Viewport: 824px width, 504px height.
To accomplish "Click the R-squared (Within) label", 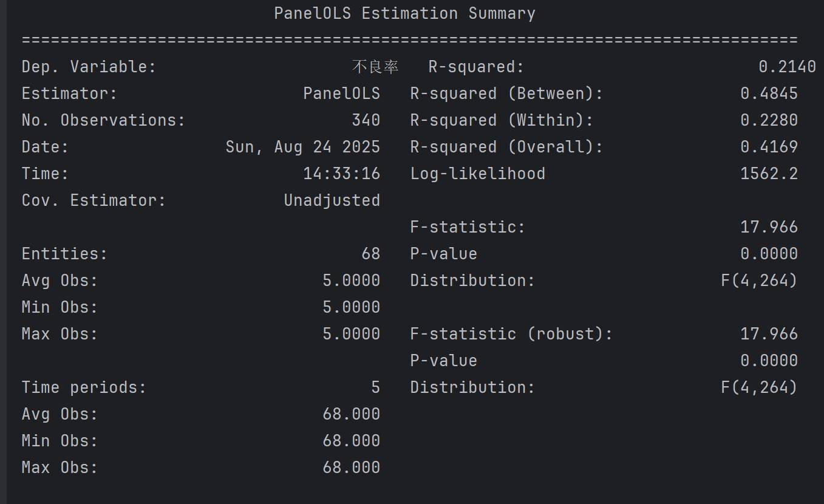I will tap(502, 120).
